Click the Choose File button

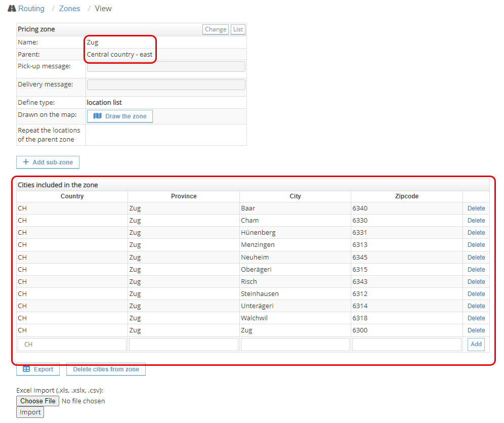[x=37, y=401]
